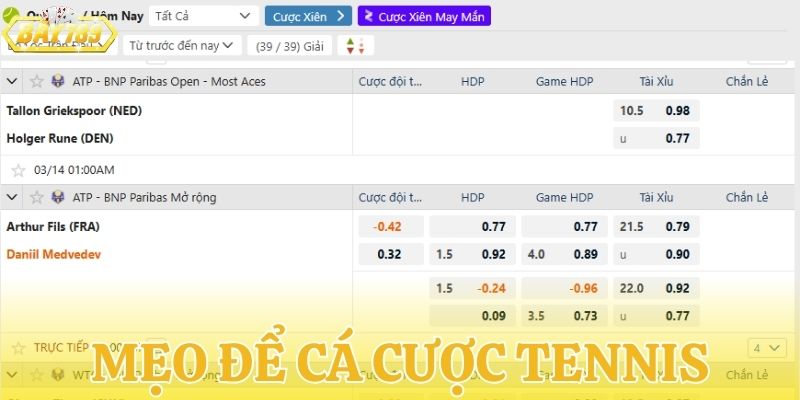Click the (39 / 39) Giải filter

point(289,46)
